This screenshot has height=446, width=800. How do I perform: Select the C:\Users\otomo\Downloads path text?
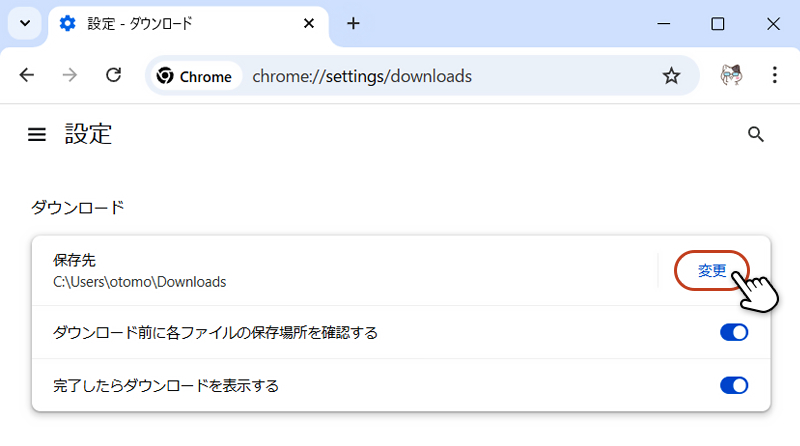tap(140, 282)
